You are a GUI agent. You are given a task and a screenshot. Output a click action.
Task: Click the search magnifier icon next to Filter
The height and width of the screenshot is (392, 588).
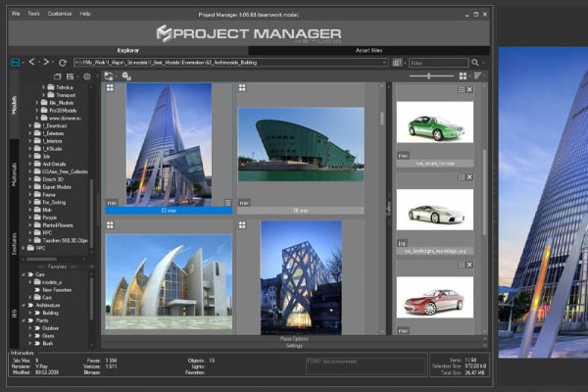point(475,63)
